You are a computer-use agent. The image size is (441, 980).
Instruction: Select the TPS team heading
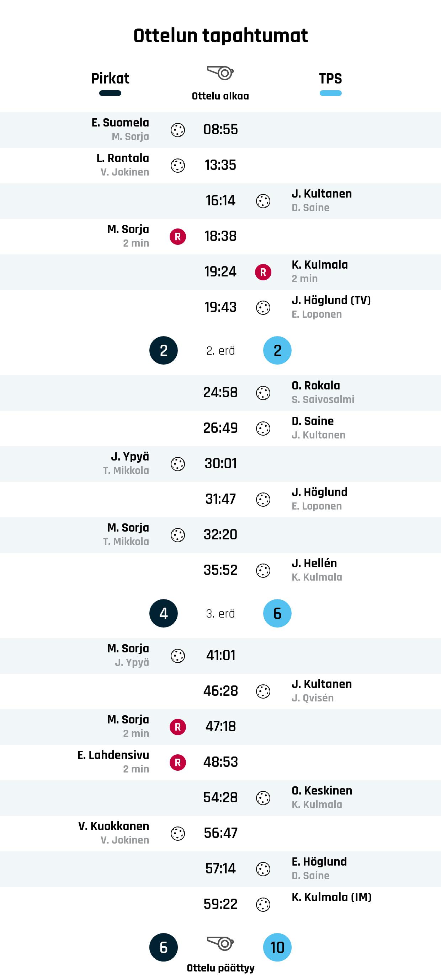330,79
